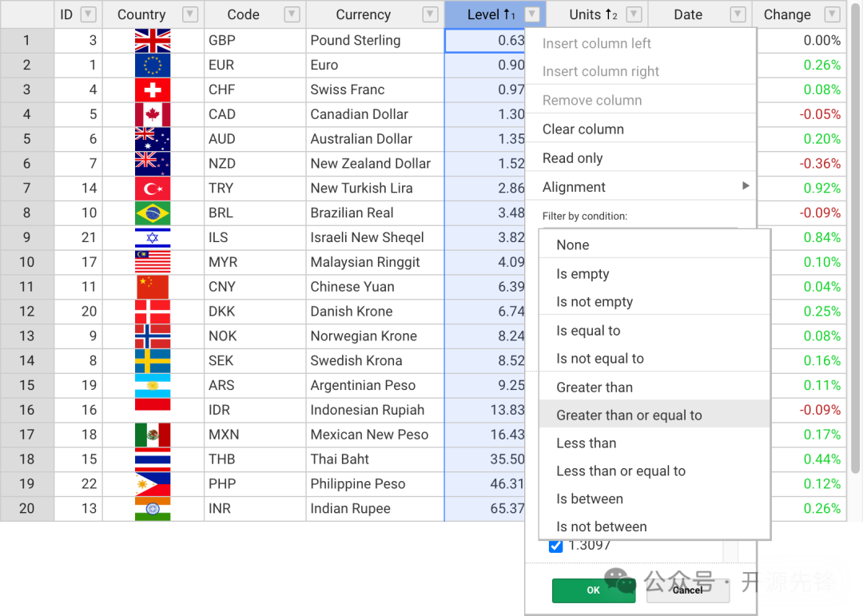Screen dimensions: 863x616
Task: Open the Currency column filter dropdown
Action: click(431, 14)
